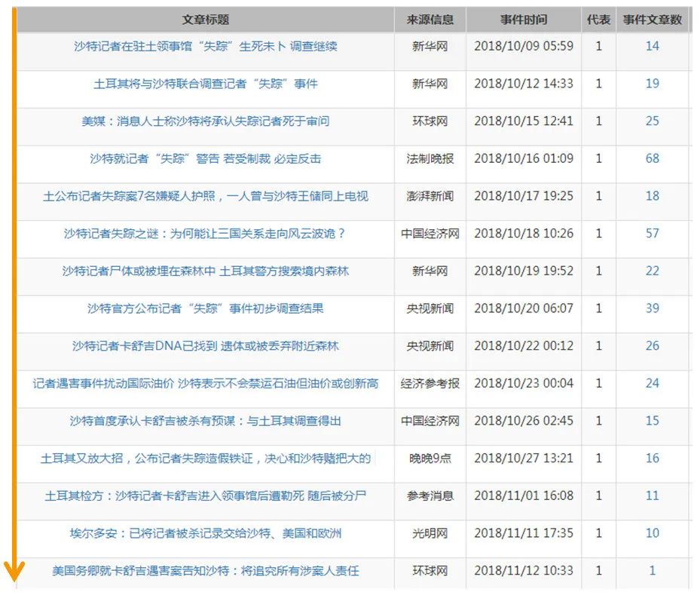Select time cell 2018/11/12 10:33

coord(524,572)
